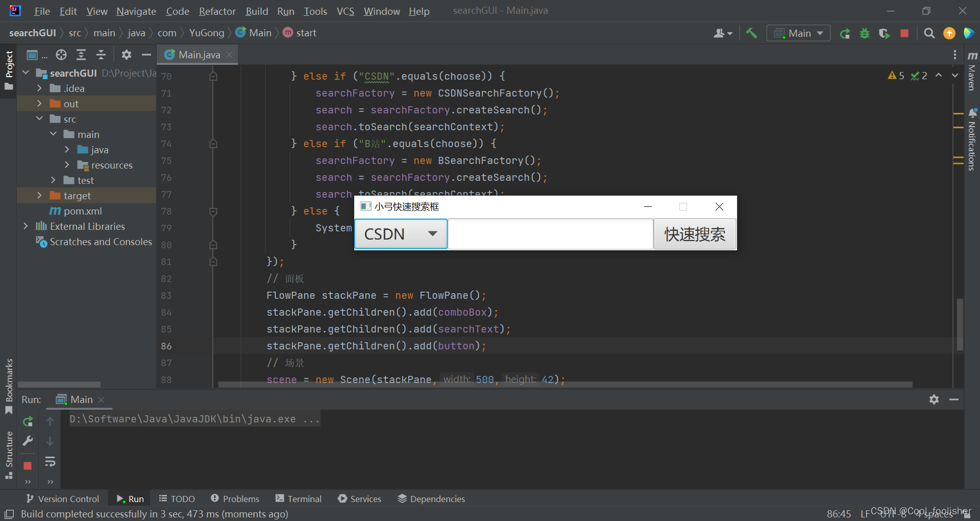Click the start method breadcrumb
The height and width of the screenshot is (521, 980).
pos(300,33)
